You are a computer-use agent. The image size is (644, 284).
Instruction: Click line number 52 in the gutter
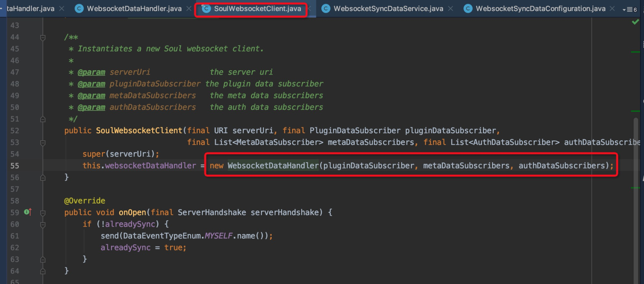(x=15, y=131)
